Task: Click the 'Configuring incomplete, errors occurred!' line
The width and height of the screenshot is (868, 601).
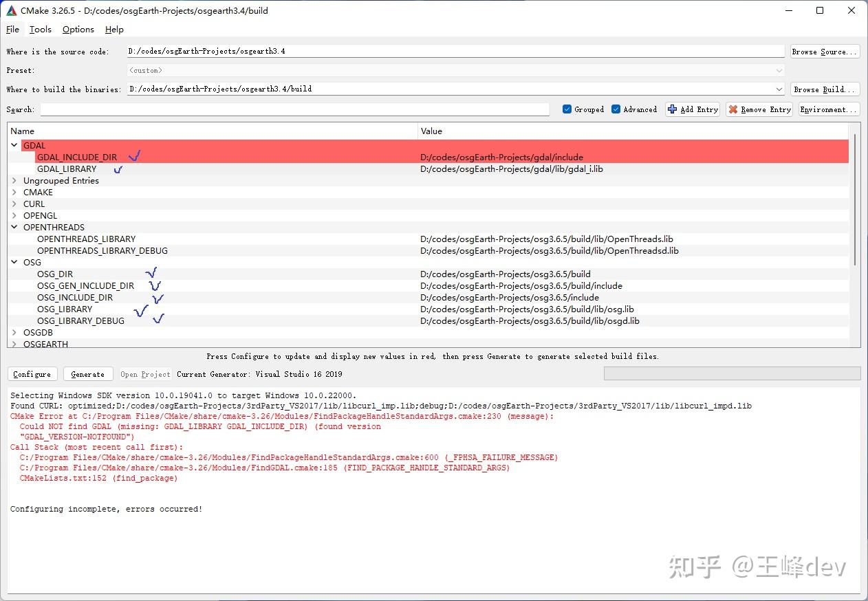Action: pos(107,509)
